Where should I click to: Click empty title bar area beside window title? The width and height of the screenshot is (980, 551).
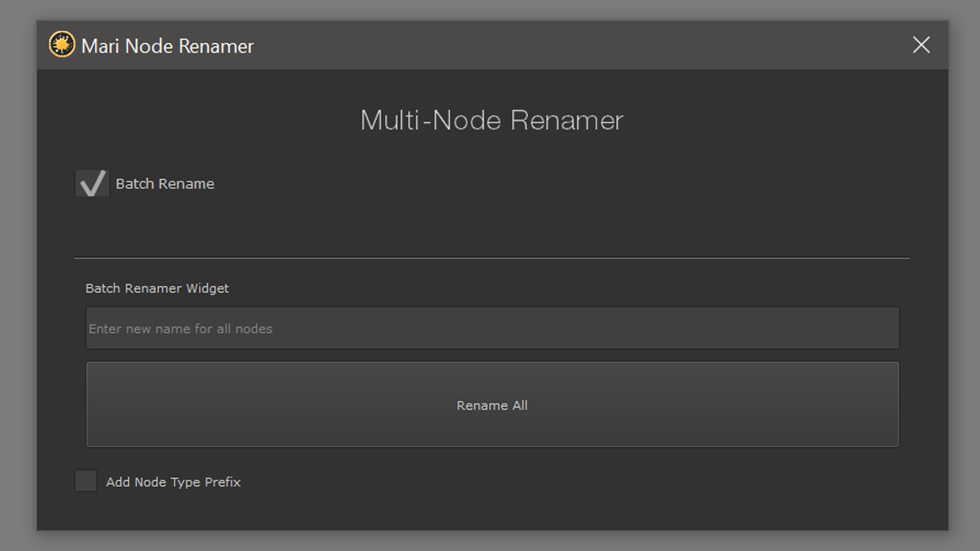(x=561, y=45)
